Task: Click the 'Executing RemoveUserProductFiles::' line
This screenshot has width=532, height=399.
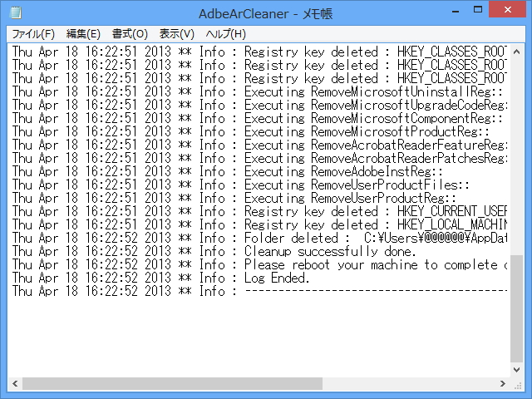Action: click(241, 185)
